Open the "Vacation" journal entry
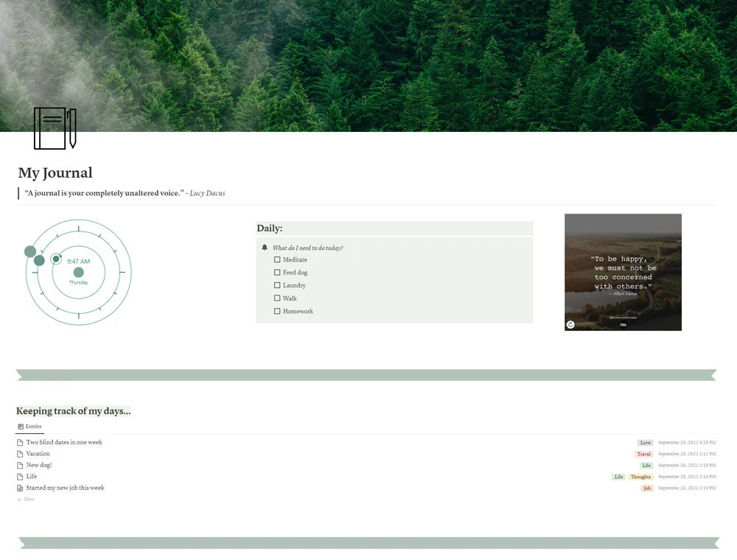Viewport: 737px width, 560px height. point(38,454)
